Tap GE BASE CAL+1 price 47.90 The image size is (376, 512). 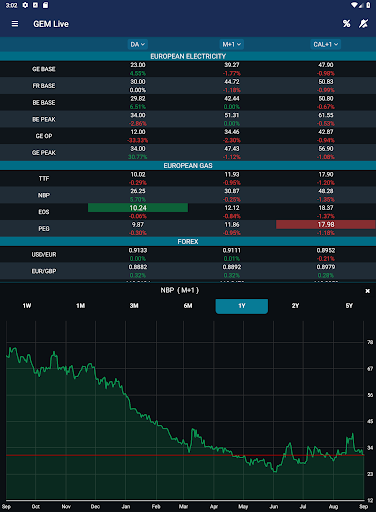tap(326, 65)
